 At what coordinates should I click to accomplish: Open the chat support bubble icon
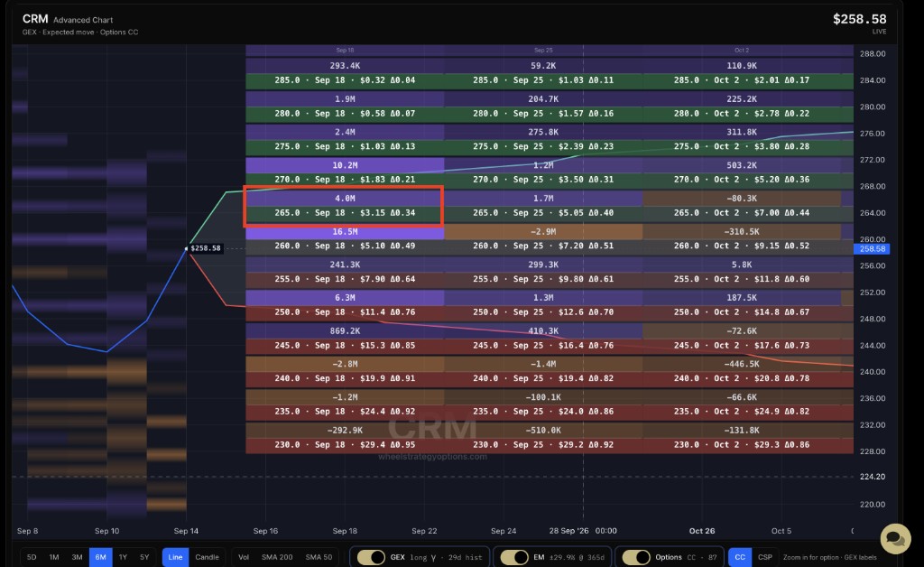pyautogui.click(x=895, y=539)
